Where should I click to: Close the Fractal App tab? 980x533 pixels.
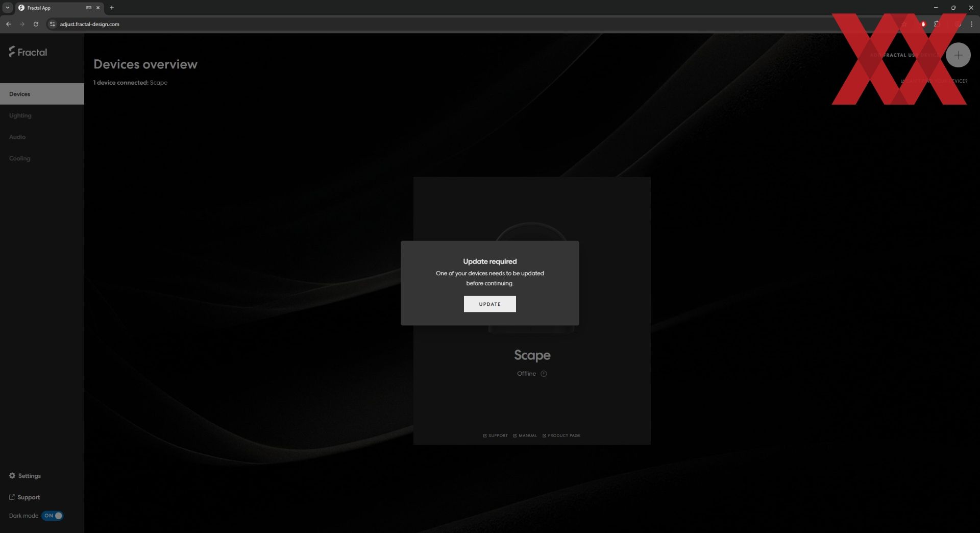tap(98, 8)
